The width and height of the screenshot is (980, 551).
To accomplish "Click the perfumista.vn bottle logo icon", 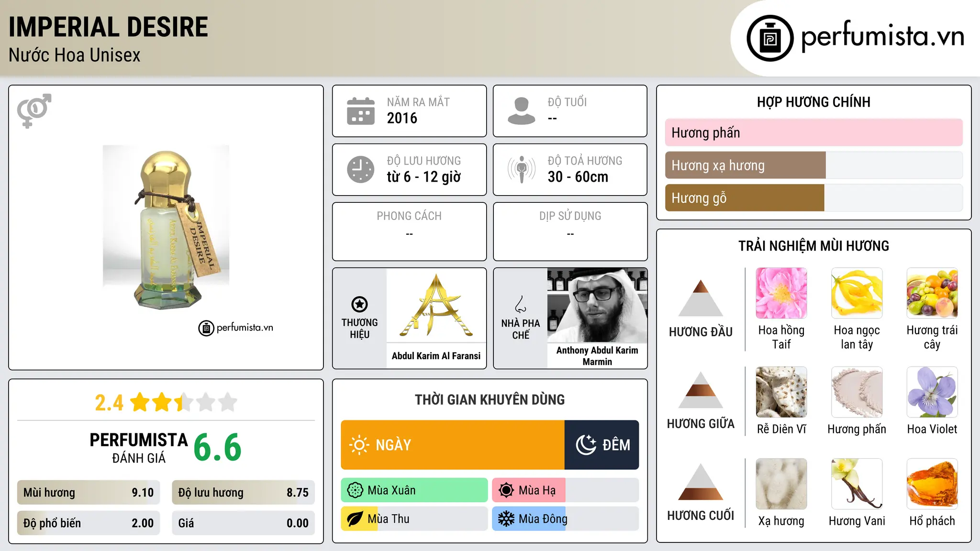I will click(770, 38).
